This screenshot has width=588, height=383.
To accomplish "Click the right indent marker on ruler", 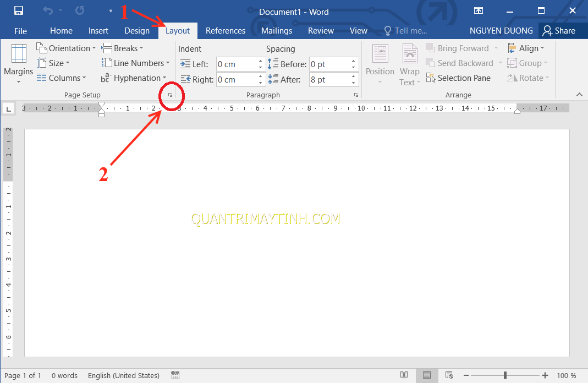I will click(x=517, y=111).
